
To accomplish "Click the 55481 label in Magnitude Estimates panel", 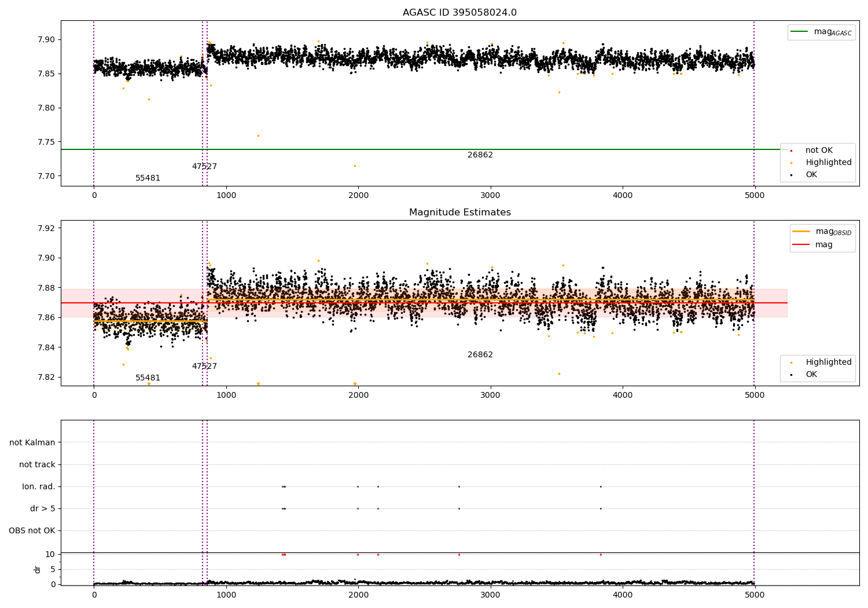I will pos(148,378).
